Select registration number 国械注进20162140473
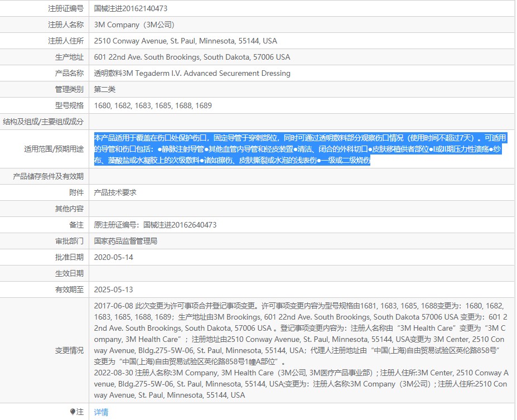Viewport: 517px width, 420px height. point(131,8)
